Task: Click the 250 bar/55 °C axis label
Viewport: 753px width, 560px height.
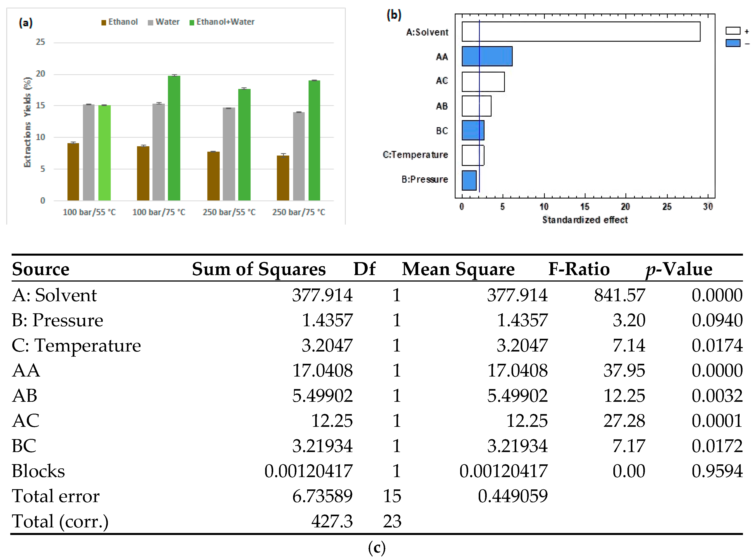Action: tap(229, 212)
